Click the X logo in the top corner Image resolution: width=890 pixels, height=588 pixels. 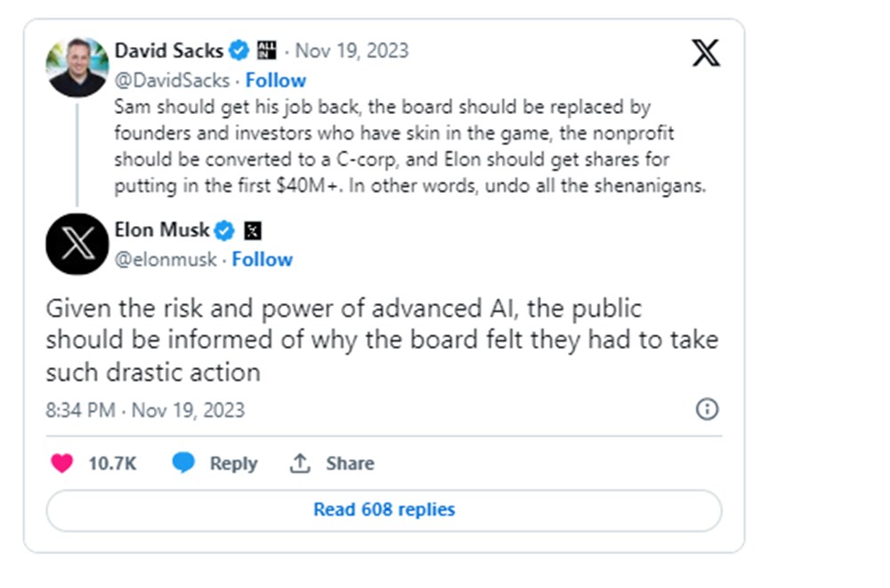tap(705, 53)
